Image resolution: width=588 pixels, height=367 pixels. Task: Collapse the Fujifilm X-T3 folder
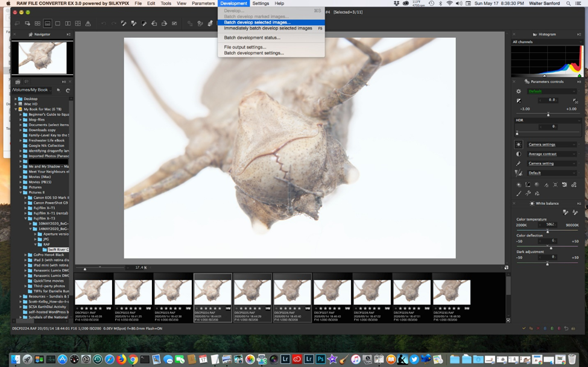(x=26, y=218)
